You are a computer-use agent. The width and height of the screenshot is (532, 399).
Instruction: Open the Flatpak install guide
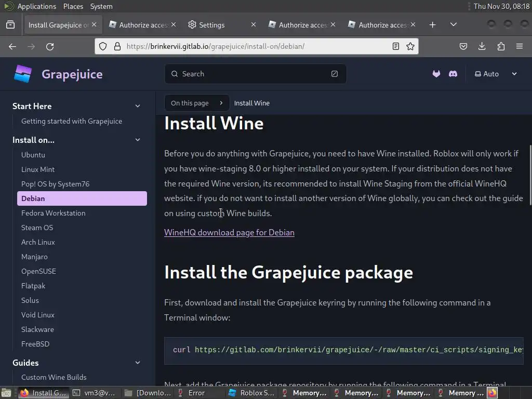coord(33,286)
